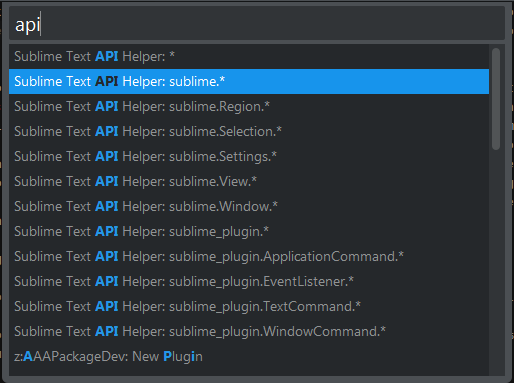Image resolution: width=514 pixels, height=383 pixels.
Task: Click the results list vertical scrollbar thumb
Action: (496, 99)
